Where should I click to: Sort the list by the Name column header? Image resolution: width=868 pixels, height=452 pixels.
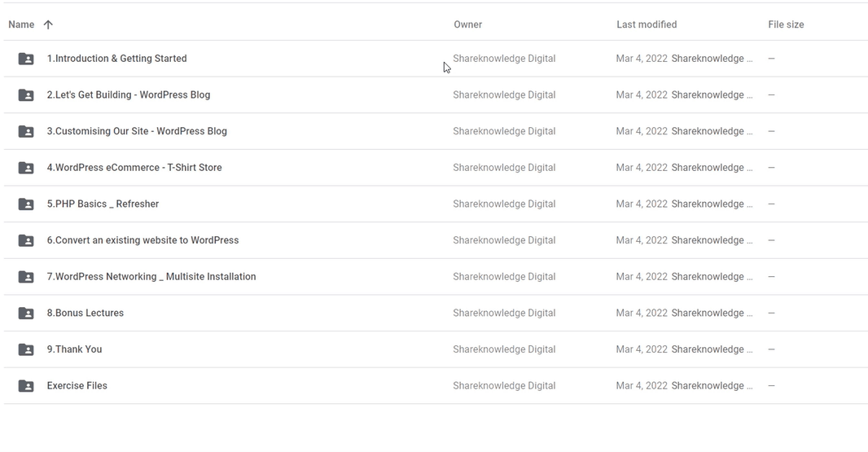(x=21, y=24)
